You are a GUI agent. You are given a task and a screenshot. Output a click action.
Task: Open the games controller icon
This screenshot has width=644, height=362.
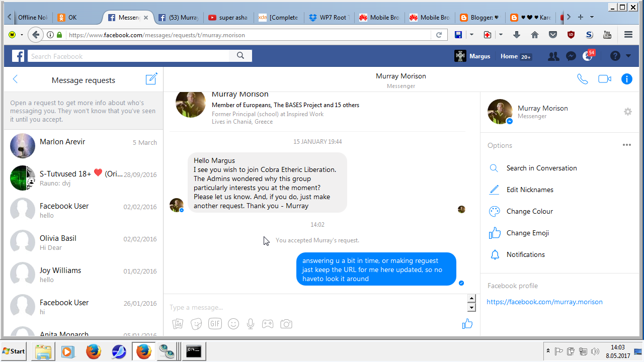click(268, 324)
